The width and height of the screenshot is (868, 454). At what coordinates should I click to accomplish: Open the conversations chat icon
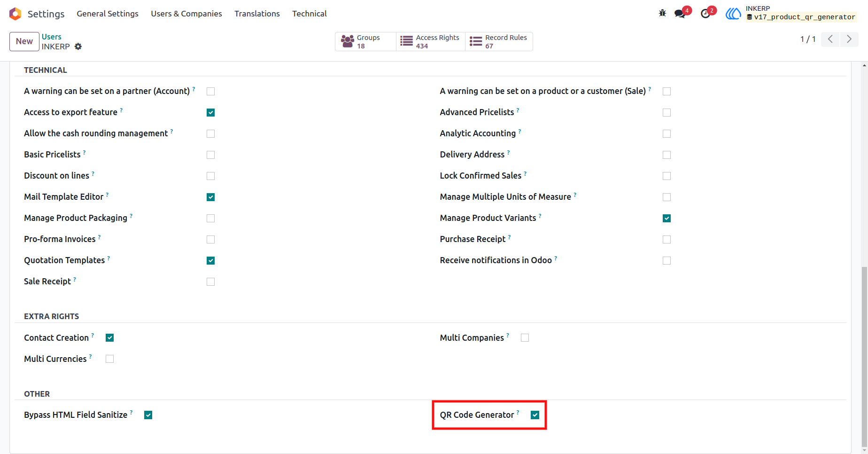(x=680, y=14)
